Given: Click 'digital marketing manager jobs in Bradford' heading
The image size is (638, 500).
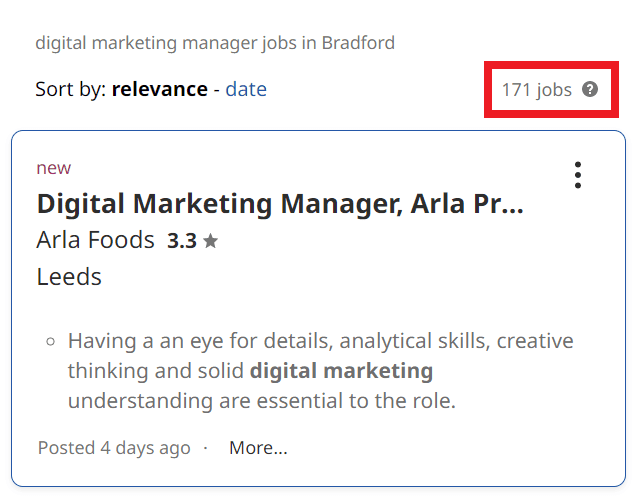Looking at the screenshot, I should [215, 43].
